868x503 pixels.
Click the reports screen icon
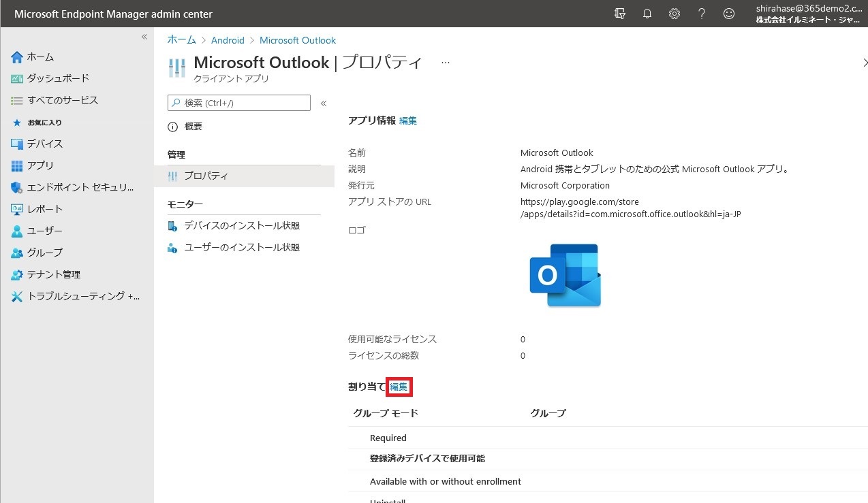pos(17,209)
